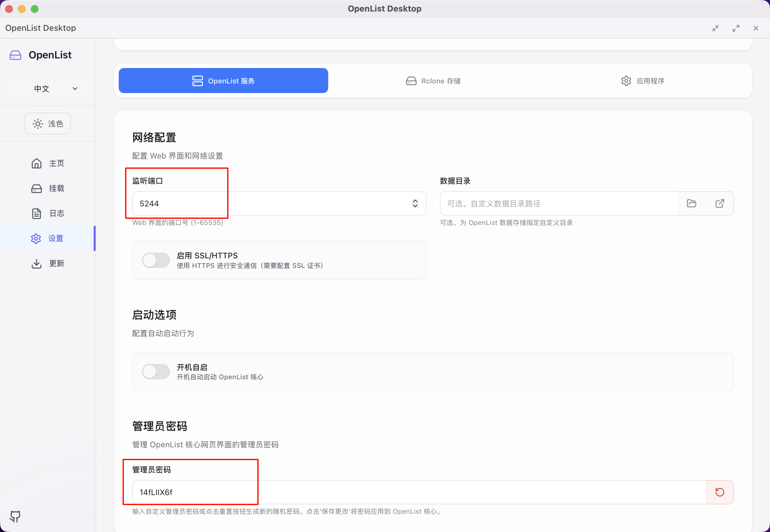
Task: Select the 挂载 sidebar item
Action: [x=57, y=188]
